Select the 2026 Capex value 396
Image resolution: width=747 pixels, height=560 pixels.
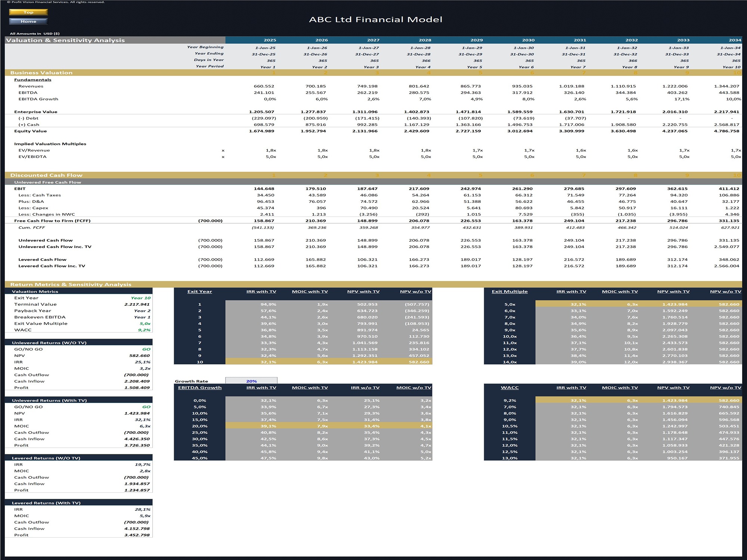pyautogui.click(x=321, y=208)
